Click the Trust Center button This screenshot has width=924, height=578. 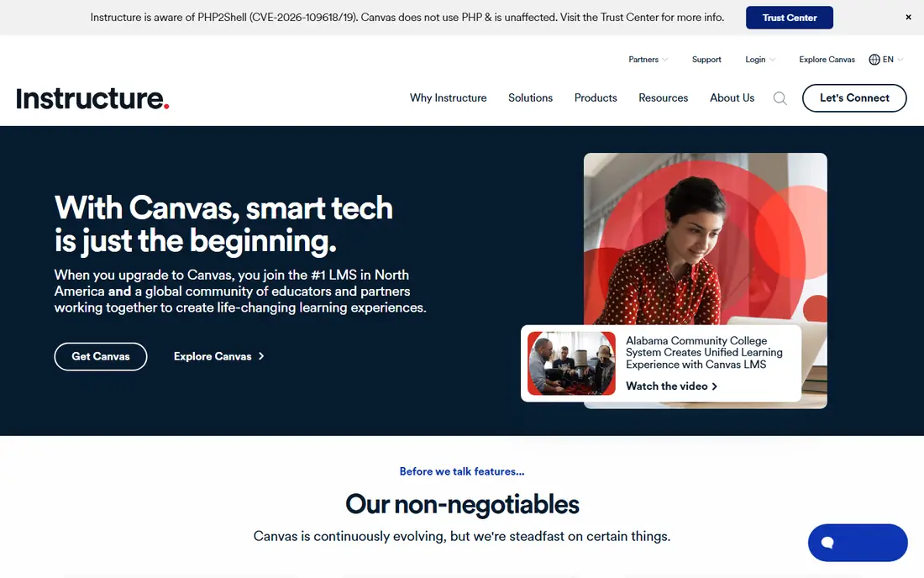point(789,18)
